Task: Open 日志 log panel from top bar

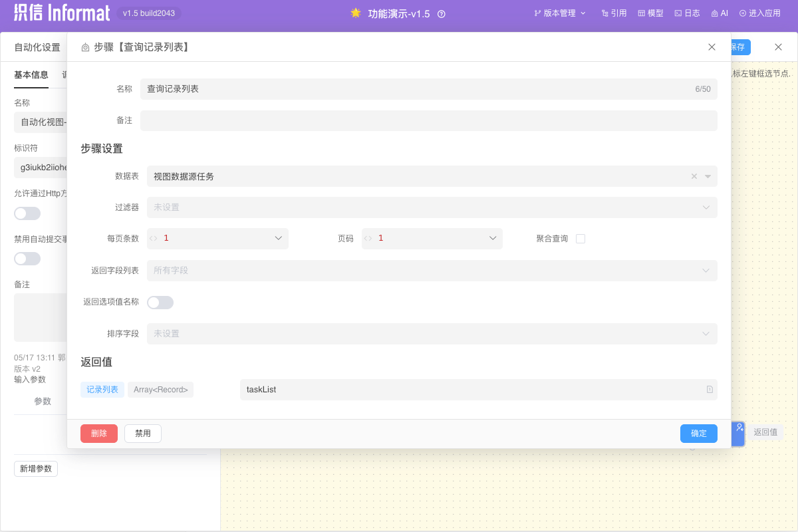Action: click(x=687, y=13)
